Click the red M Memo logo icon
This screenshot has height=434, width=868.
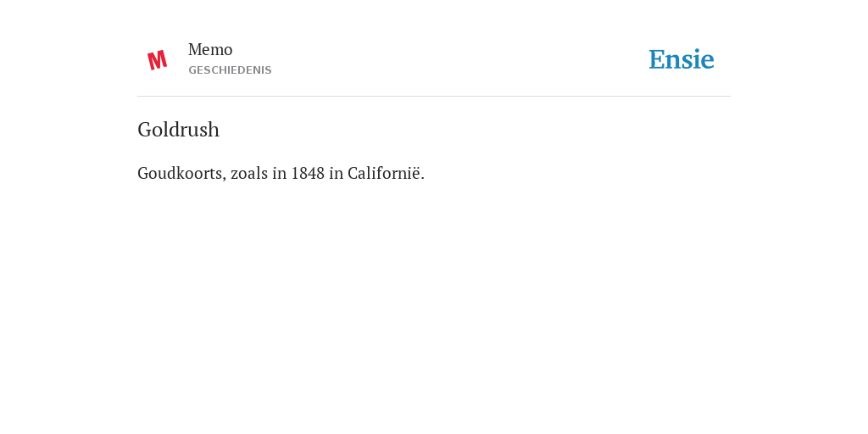pos(157,60)
